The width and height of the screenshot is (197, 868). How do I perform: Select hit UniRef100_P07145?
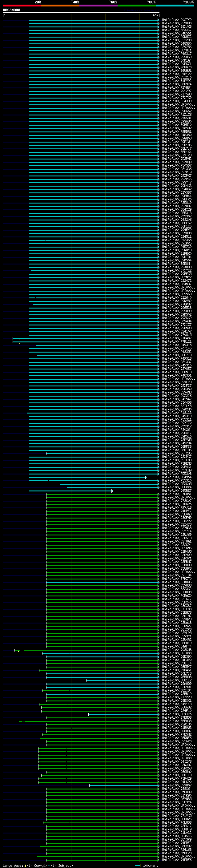click(177, 349)
